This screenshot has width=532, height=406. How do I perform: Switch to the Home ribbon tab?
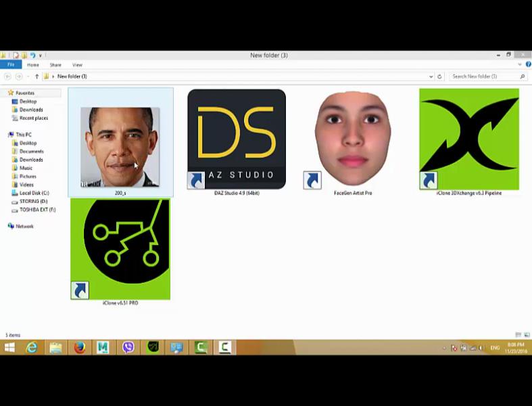coord(33,65)
